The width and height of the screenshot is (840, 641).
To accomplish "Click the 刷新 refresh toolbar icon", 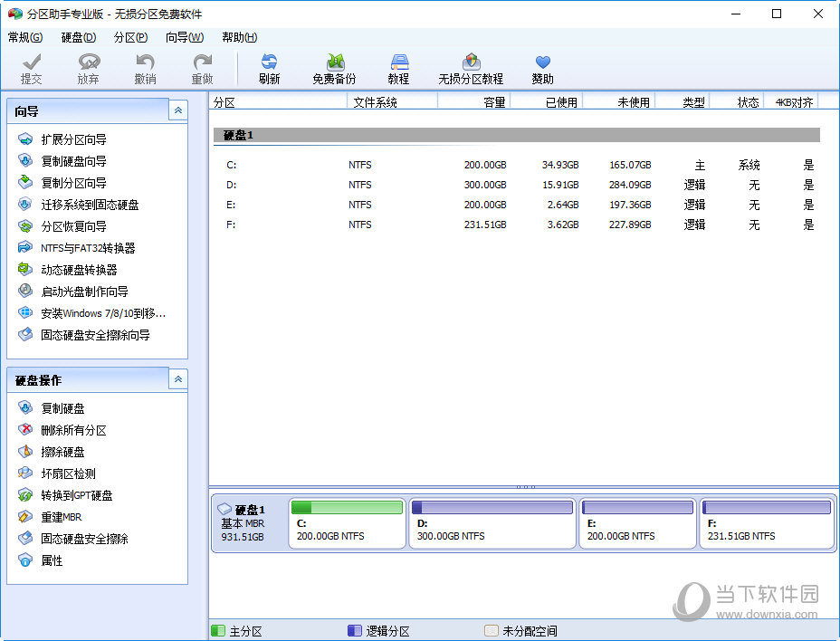I will [x=269, y=62].
